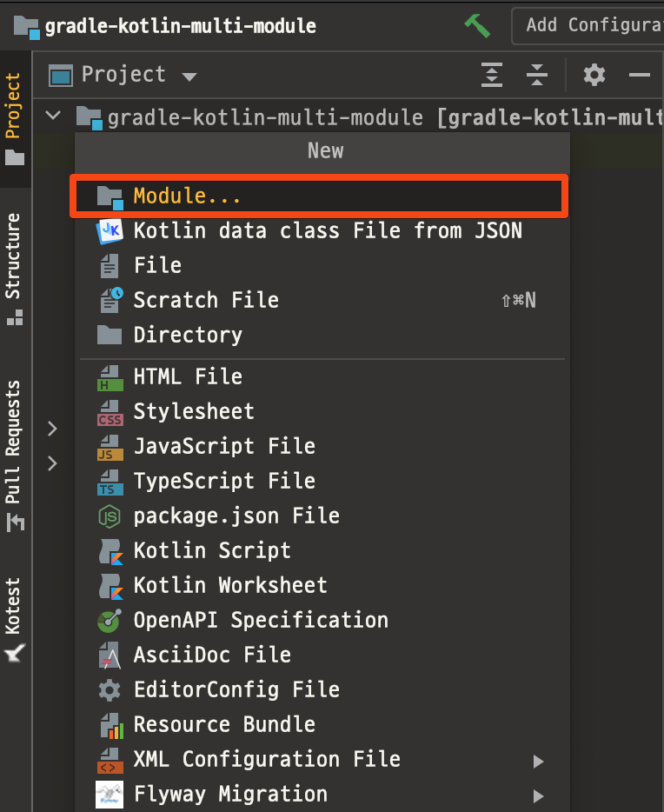Choose Resource Bundle in the New menu

322,724
